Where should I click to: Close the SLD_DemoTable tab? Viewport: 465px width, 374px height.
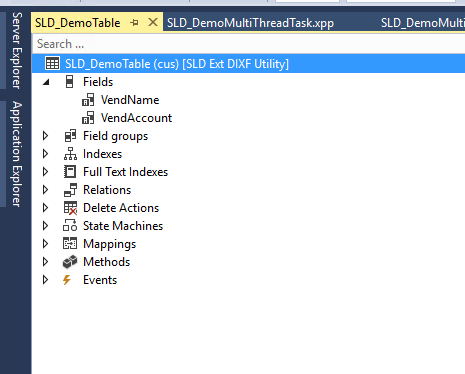(x=153, y=22)
